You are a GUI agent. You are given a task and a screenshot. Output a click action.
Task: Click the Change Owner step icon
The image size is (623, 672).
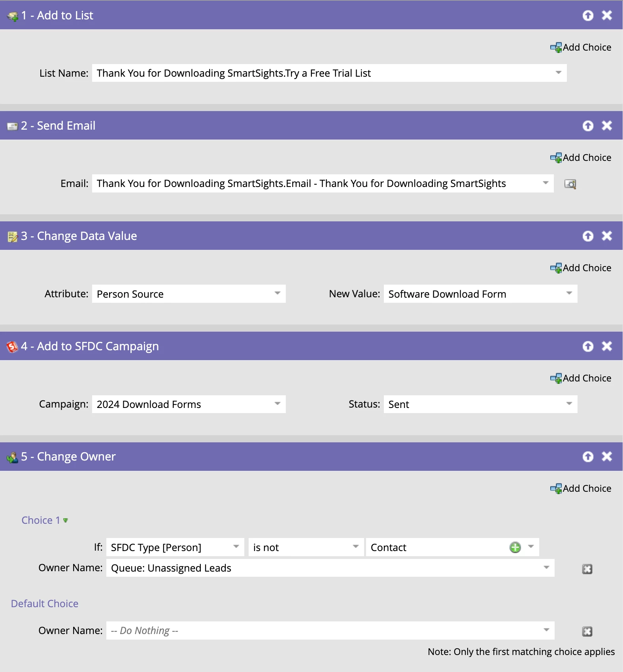[13, 457]
